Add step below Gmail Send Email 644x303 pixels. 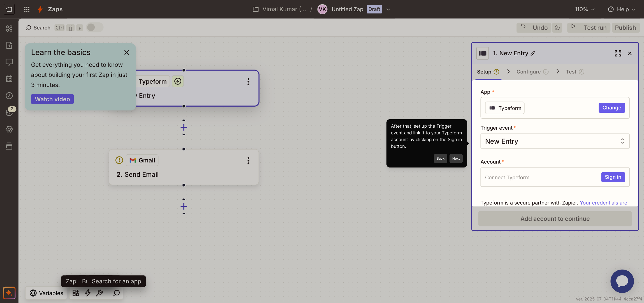coord(184,206)
